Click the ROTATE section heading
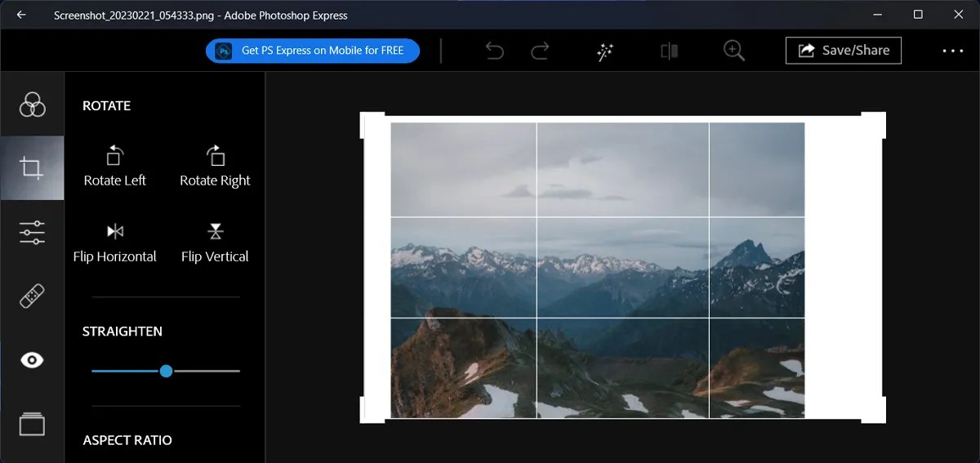 point(106,105)
